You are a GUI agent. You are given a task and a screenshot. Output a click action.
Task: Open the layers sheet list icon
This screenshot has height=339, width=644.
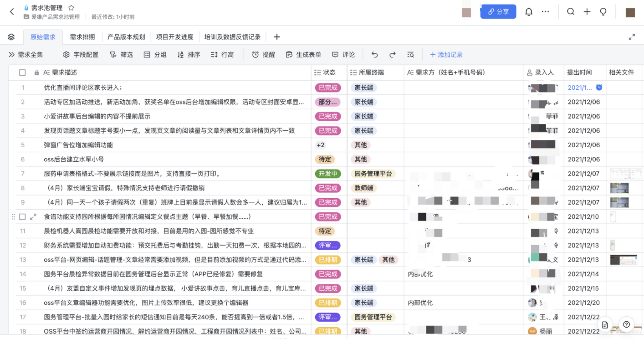(11, 37)
